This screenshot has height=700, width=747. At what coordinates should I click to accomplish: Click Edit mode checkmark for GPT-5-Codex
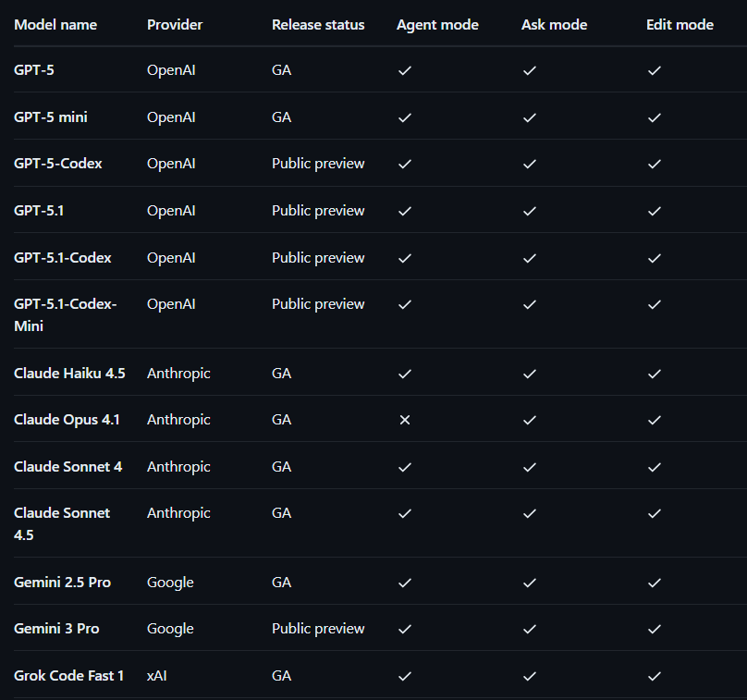[654, 164]
